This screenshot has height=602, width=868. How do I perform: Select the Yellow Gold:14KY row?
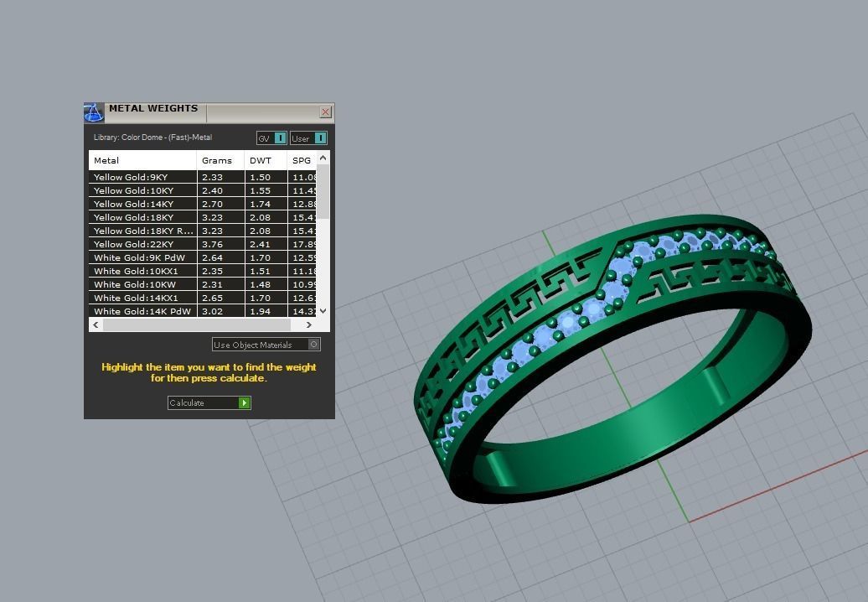[x=203, y=204]
